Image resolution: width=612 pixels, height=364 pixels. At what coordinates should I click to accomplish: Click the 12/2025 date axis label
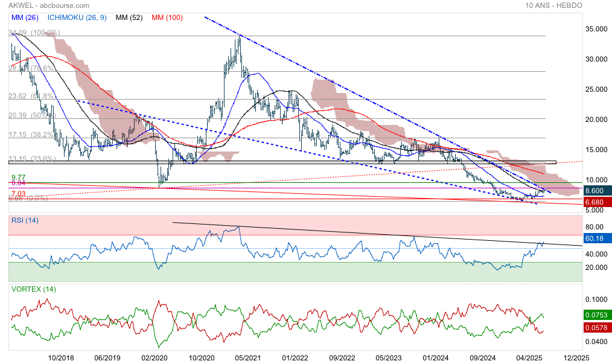pos(576,358)
